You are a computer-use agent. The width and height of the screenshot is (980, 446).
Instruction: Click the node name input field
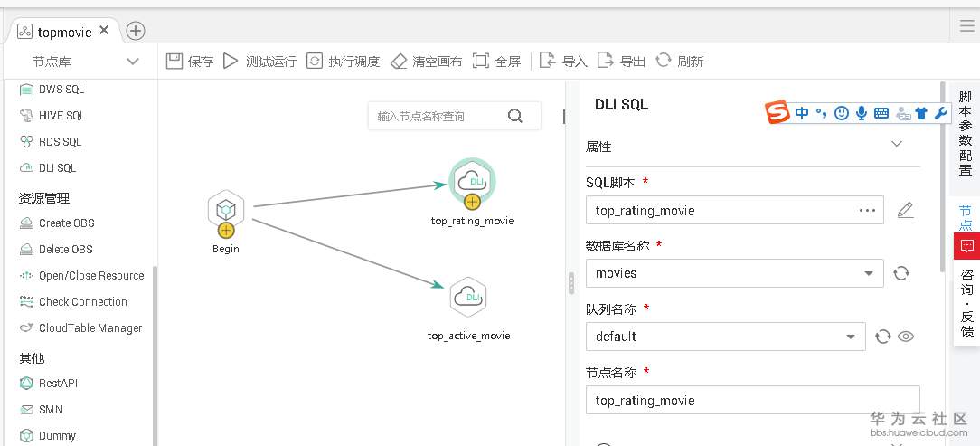(752, 401)
